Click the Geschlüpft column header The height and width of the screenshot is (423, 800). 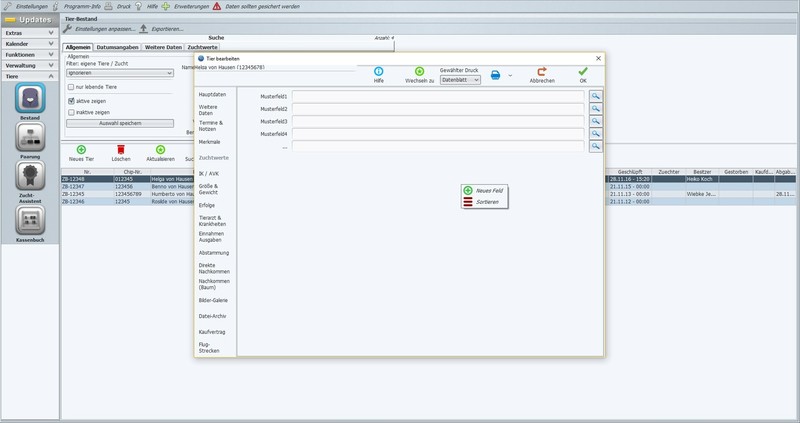630,172
